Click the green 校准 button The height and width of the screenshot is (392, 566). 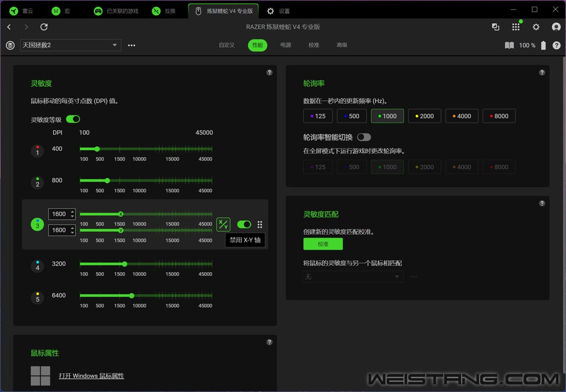[323, 244]
